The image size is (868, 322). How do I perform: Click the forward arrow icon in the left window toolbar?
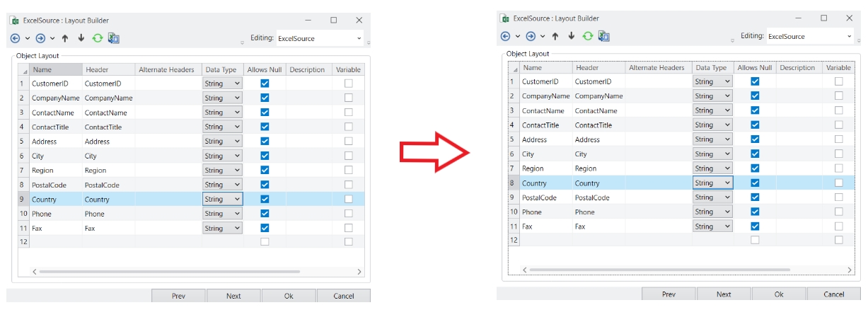[x=40, y=38]
